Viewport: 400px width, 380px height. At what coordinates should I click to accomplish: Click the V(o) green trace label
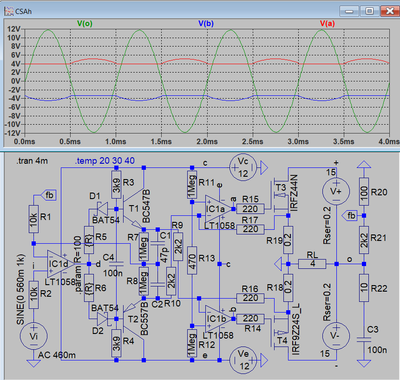tap(85, 23)
